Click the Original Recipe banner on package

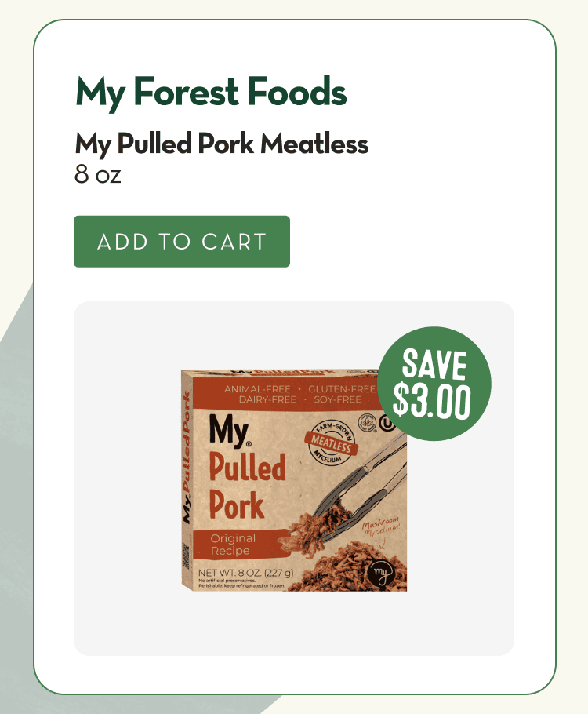233,541
